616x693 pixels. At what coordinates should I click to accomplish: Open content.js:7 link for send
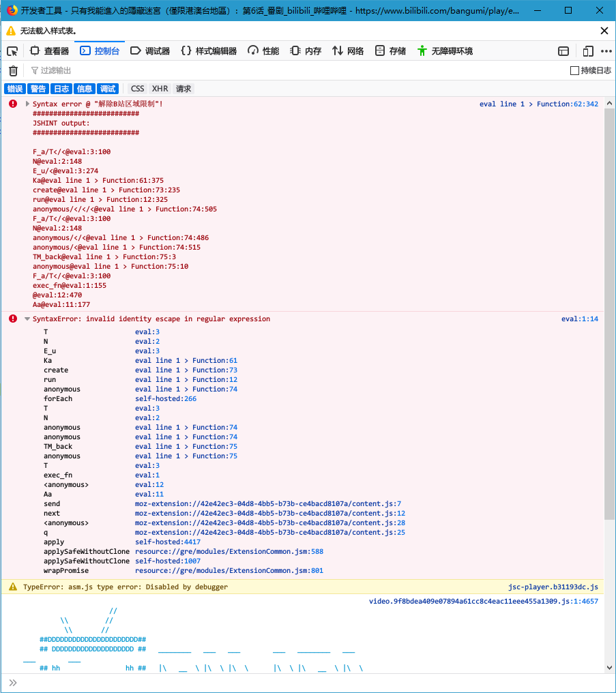coord(268,504)
